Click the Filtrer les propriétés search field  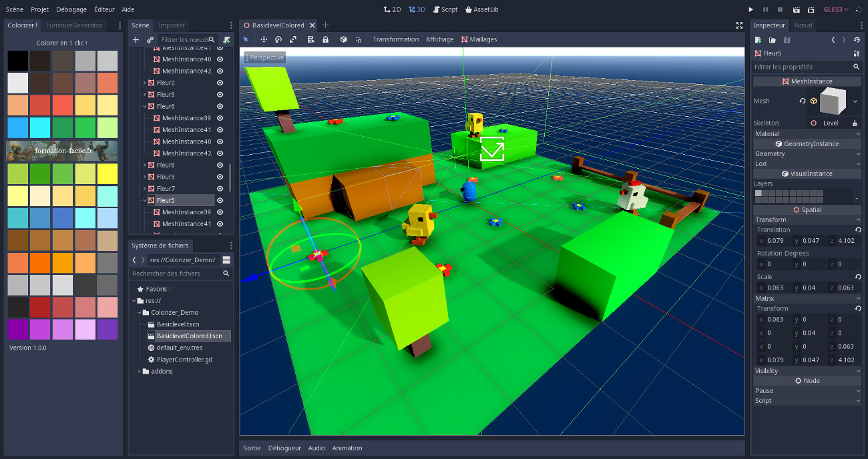[801, 67]
